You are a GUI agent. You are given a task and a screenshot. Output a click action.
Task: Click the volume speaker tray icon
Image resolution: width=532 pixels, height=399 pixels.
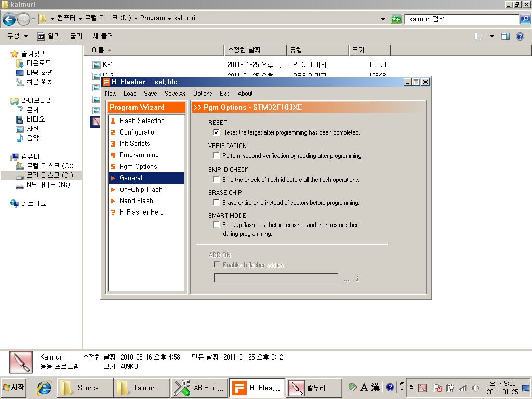point(476,388)
